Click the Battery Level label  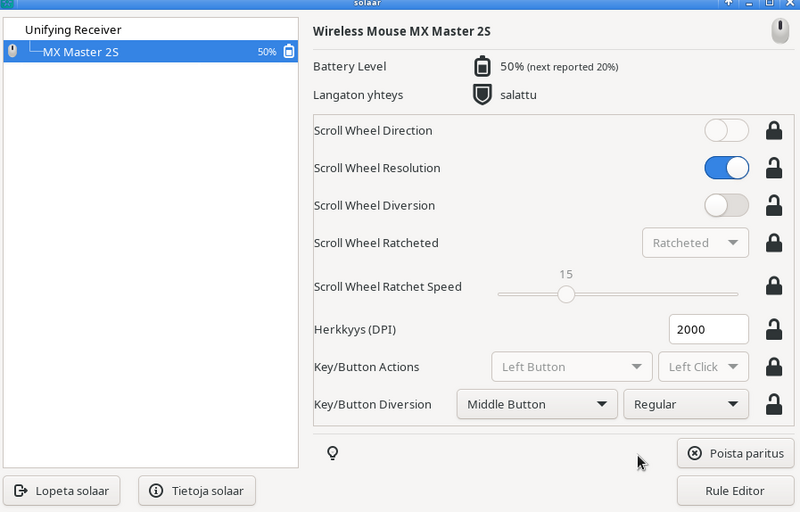349,66
